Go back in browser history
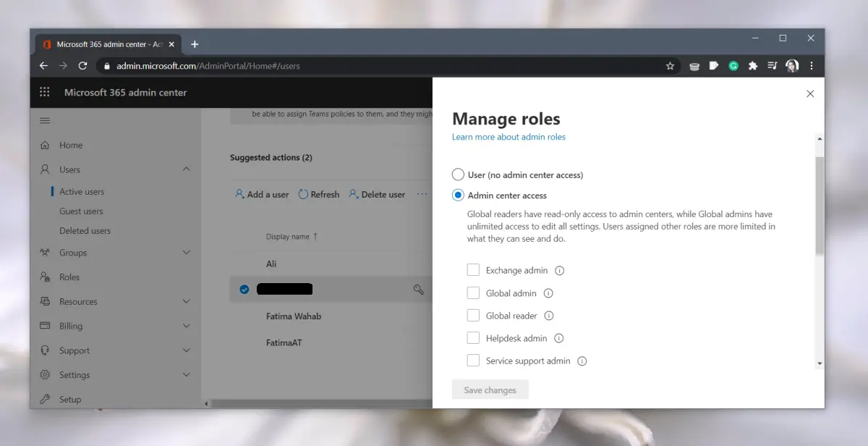868x446 pixels. tap(43, 66)
